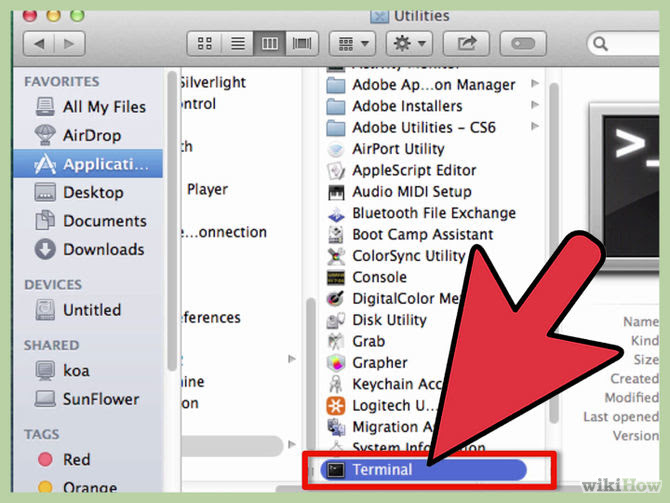Viewport: 670px width, 503px height.
Task: Open the item arrangement dropdown
Action: click(353, 44)
